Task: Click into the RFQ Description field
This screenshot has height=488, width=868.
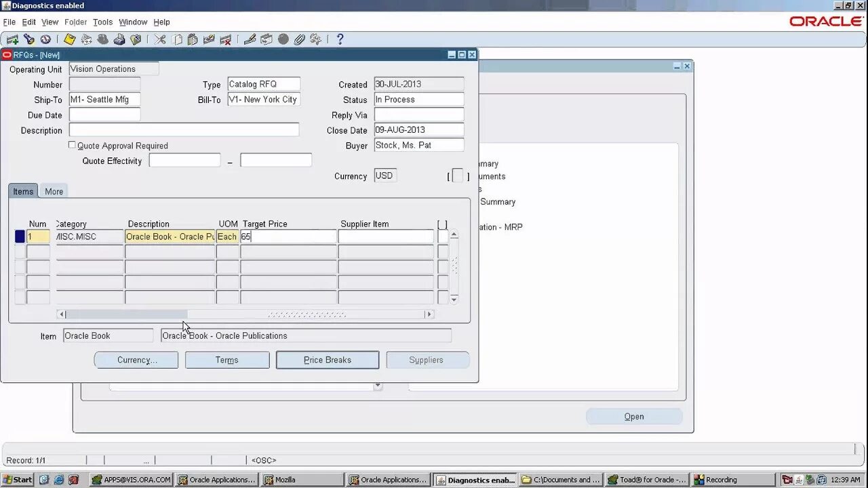Action: click(x=184, y=129)
